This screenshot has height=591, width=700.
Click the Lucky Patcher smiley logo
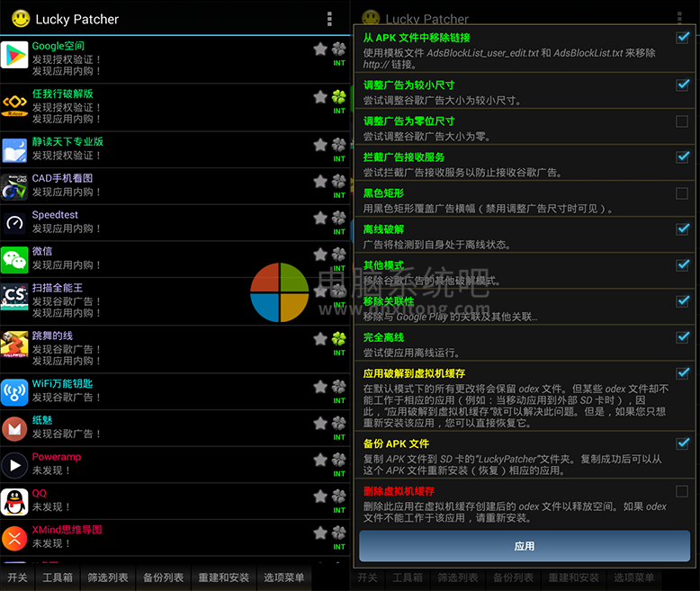tap(21, 19)
